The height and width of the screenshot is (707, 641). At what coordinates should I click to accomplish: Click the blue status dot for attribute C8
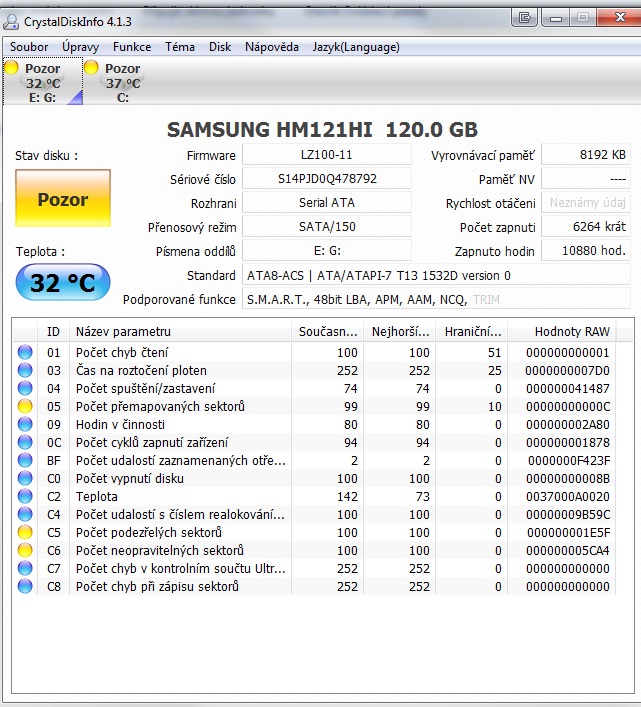[x=25, y=587]
